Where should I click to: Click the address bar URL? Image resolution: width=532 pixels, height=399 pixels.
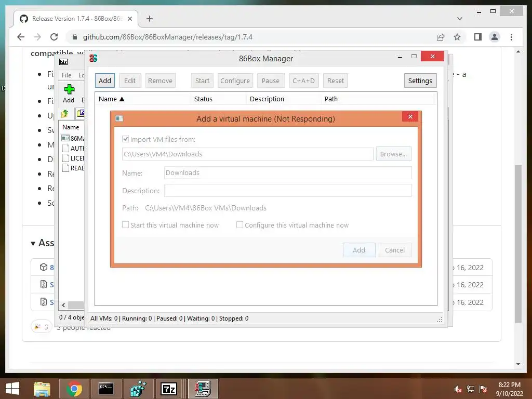[x=168, y=37]
